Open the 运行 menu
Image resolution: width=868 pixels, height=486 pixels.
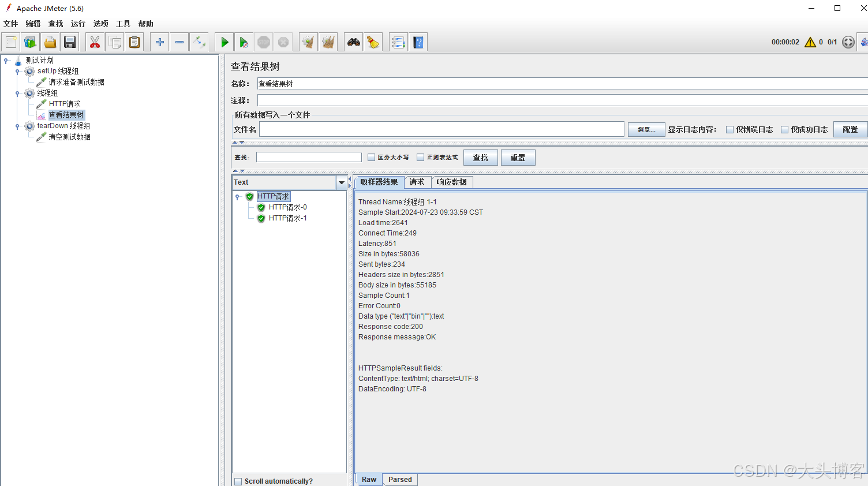tap(78, 24)
